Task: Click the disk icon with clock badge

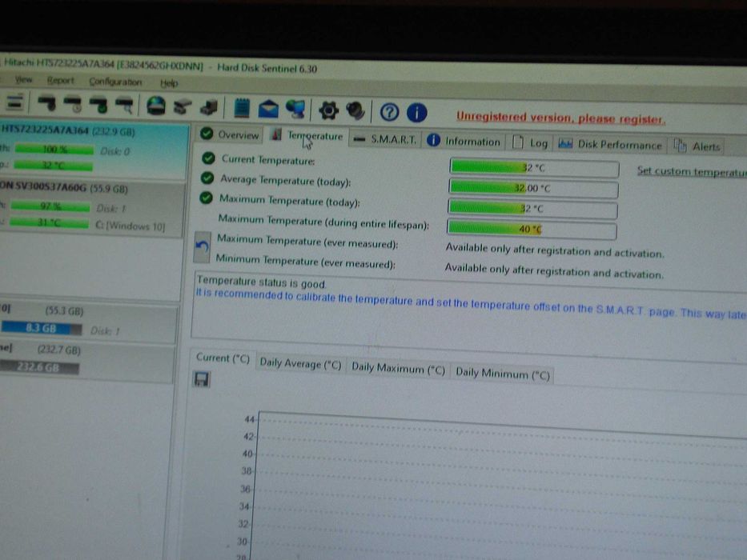Action: point(73,104)
